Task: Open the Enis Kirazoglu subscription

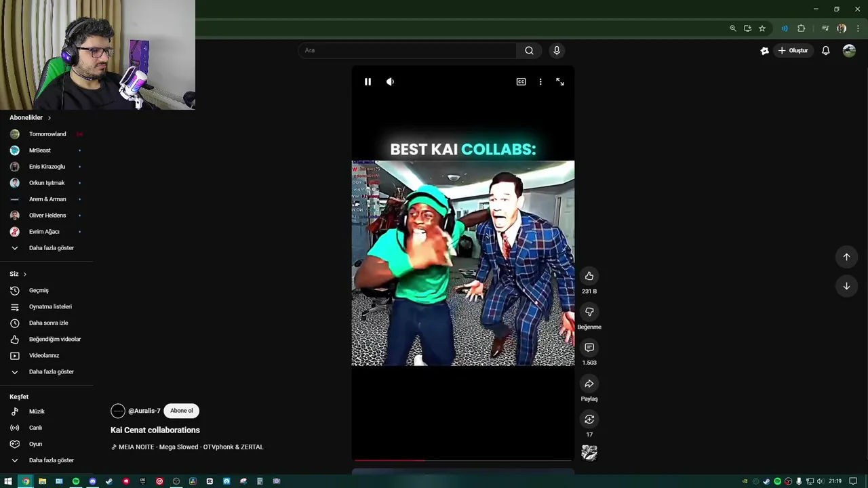Action: pyautogui.click(x=46, y=167)
